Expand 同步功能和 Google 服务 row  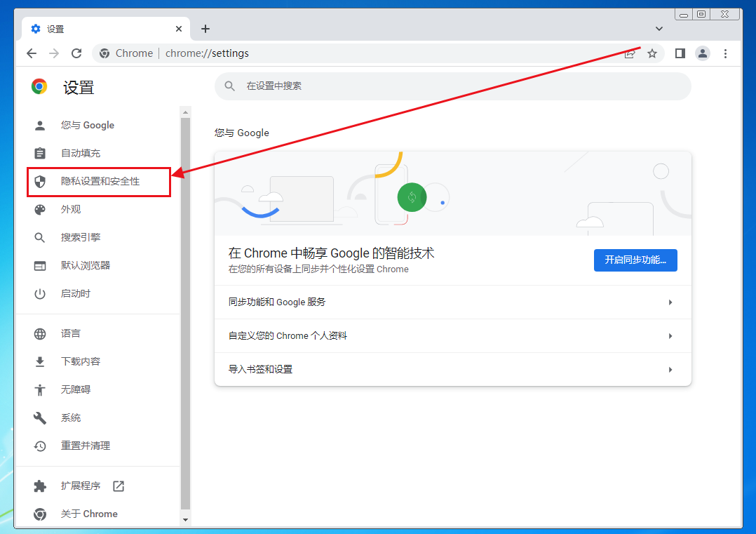(x=452, y=302)
